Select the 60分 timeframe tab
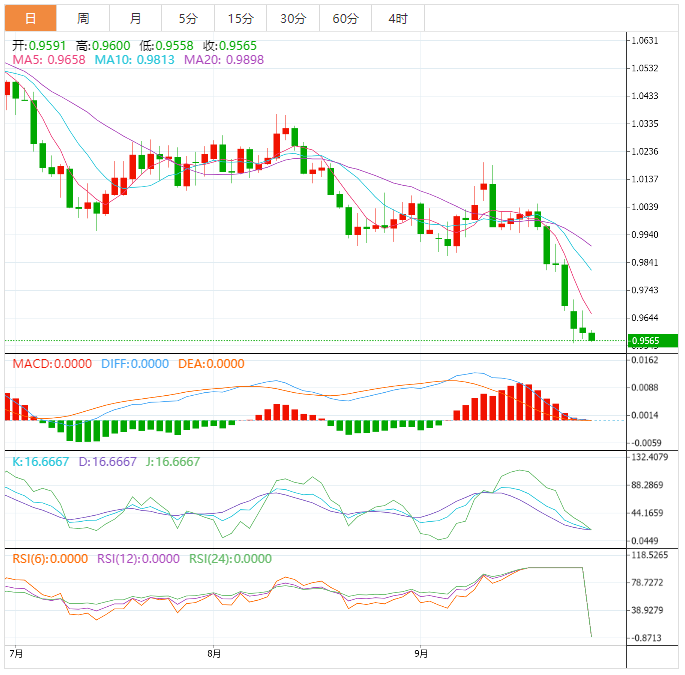 pyautogui.click(x=345, y=18)
